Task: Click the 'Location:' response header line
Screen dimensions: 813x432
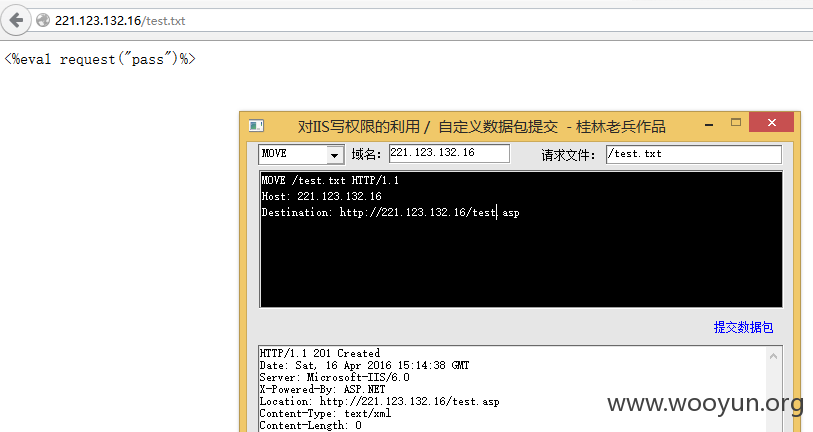Action: point(379,401)
